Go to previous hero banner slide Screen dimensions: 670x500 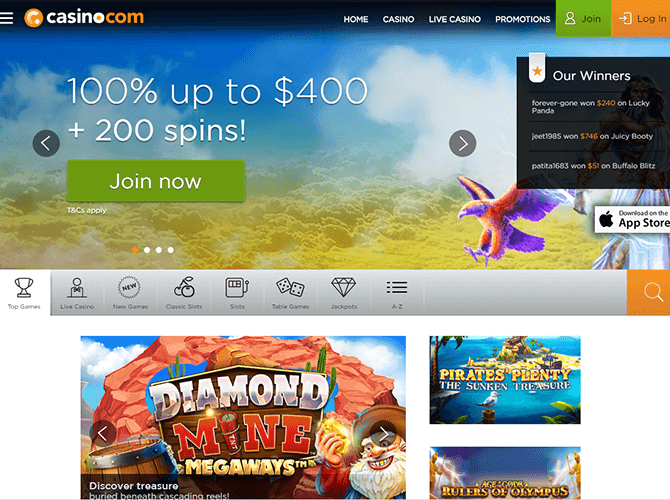(46, 143)
